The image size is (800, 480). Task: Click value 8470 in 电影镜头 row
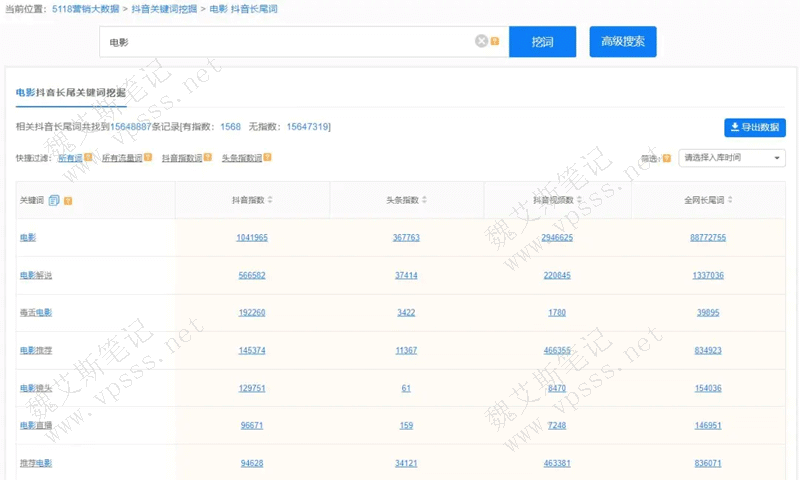point(557,388)
